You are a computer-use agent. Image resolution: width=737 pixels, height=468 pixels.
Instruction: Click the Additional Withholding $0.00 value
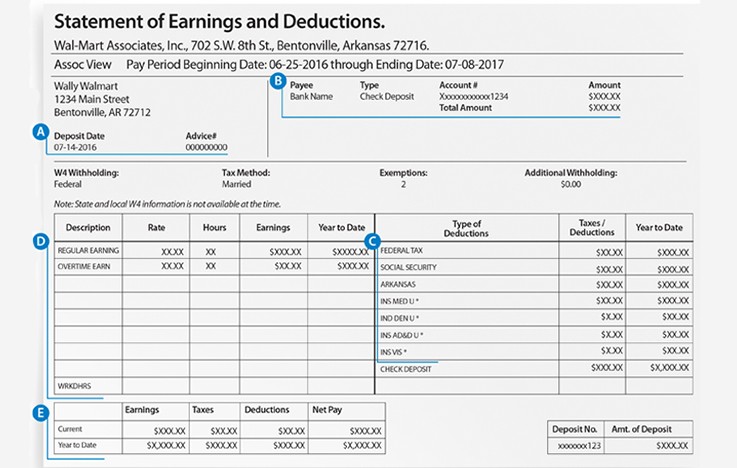point(571,184)
